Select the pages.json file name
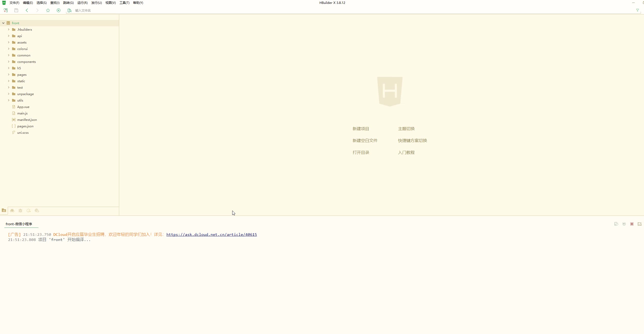The width and height of the screenshot is (644, 334). [x=25, y=126]
